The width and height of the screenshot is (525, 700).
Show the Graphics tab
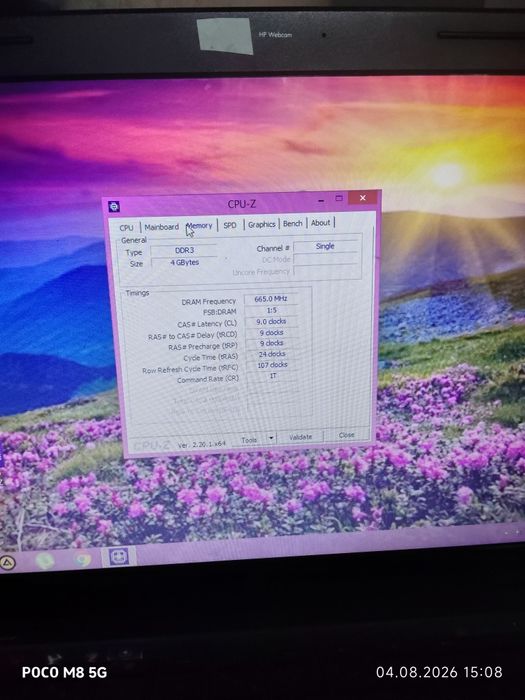point(262,224)
